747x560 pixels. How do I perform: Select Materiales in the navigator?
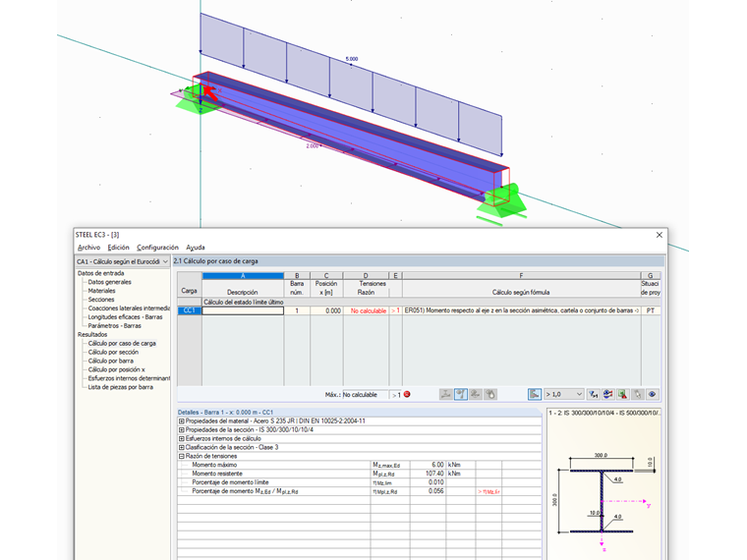coord(101,291)
